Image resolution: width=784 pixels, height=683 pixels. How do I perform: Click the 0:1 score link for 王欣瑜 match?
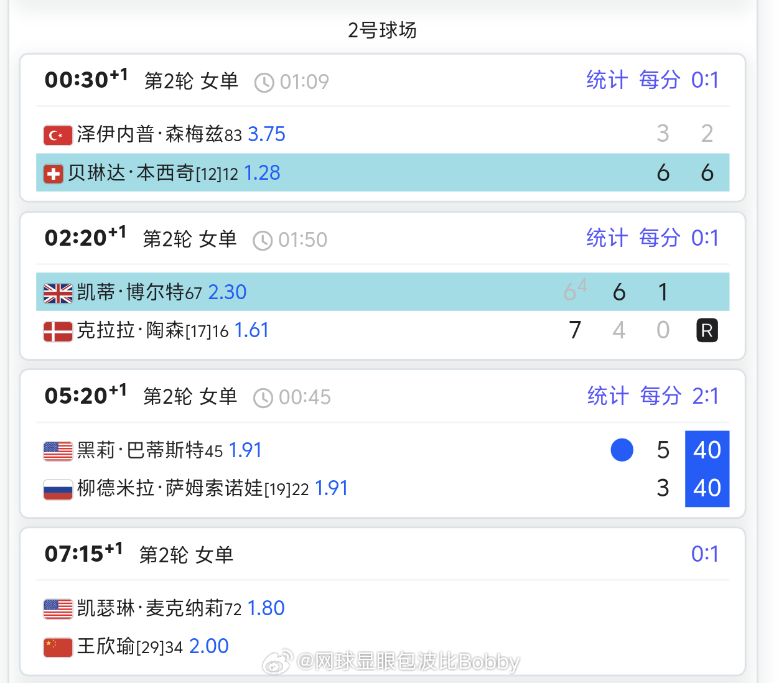[x=705, y=554]
